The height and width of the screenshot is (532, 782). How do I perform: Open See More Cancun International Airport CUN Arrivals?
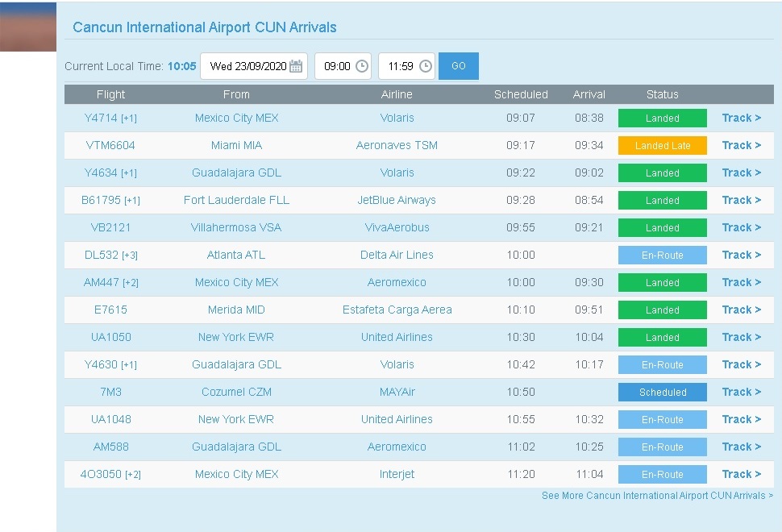(657, 496)
